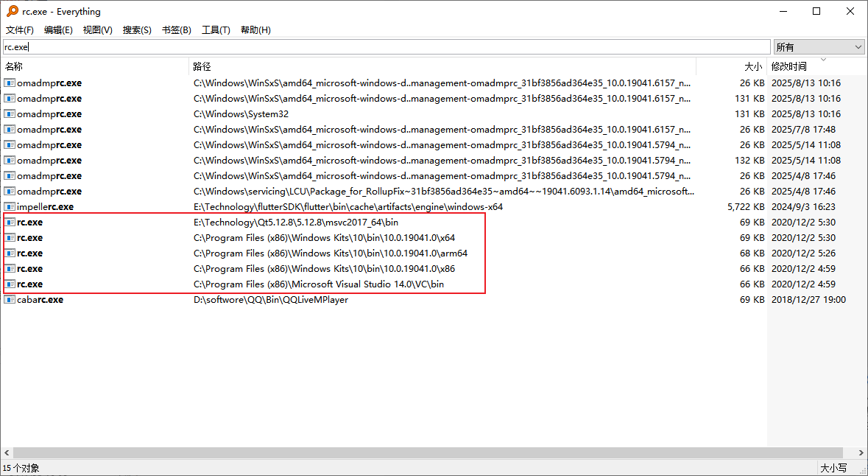This screenshot has height=476, width=868.
Task: Sort by the 名称 column header
Action: pyautogui.click(x=95, y=66)
